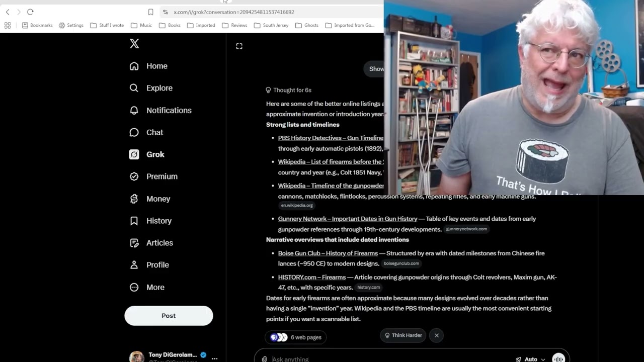This screenshot has height=362, width=644.
Task: Open the apps grid icon in bookmarks bar
Action: pyautogui.click(x=8, y=25)
